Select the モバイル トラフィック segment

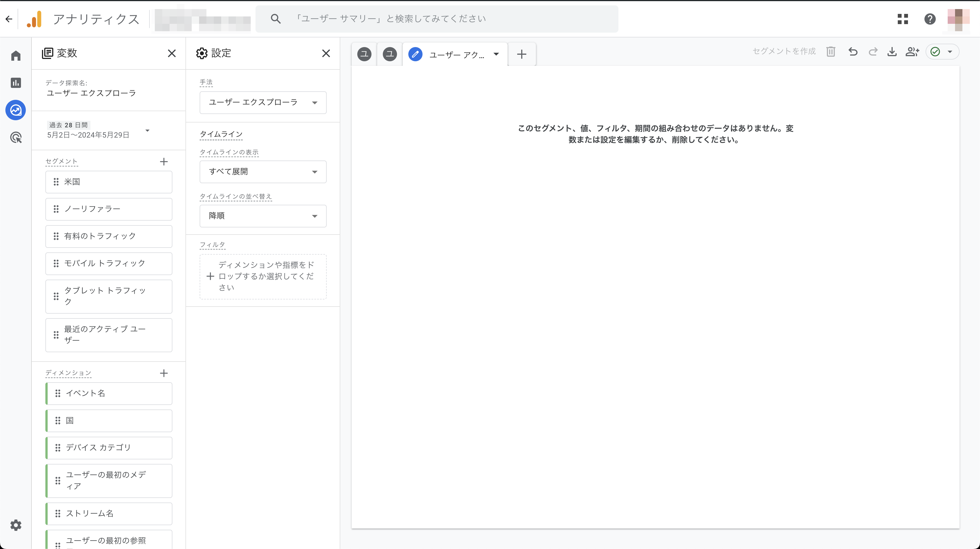[109, 264]
